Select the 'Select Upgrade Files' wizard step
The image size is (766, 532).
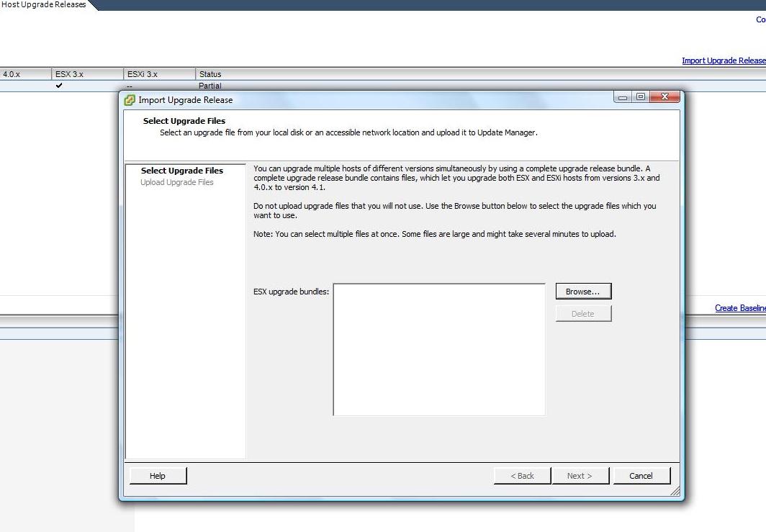tap(181, 171)
